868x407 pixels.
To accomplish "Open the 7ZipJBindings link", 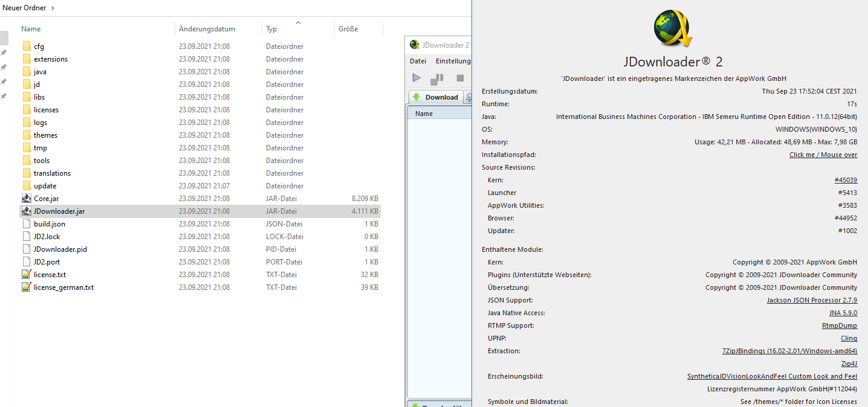I will tap(790, 351).
